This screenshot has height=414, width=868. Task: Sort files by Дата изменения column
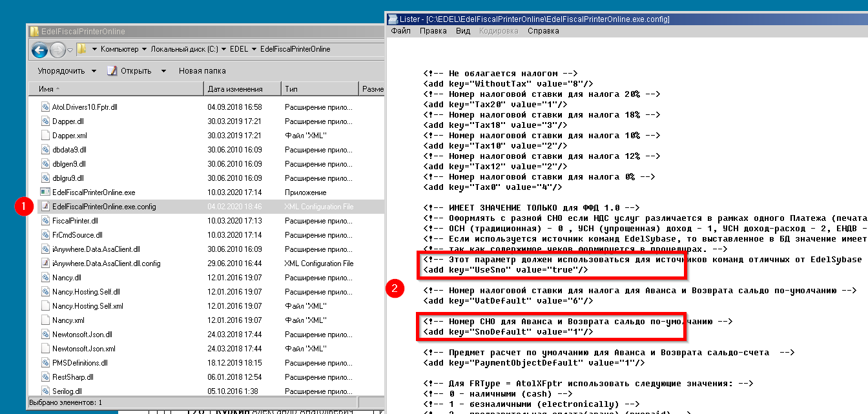click(x=235, y=89)
